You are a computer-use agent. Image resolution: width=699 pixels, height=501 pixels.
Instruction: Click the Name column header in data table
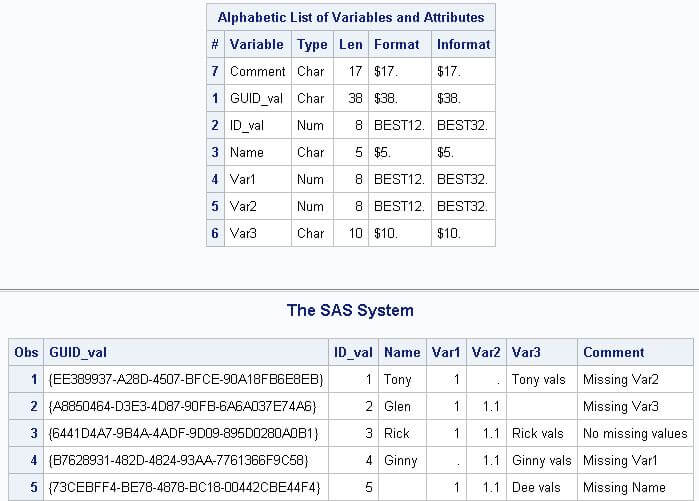click(x=402, y=352)
